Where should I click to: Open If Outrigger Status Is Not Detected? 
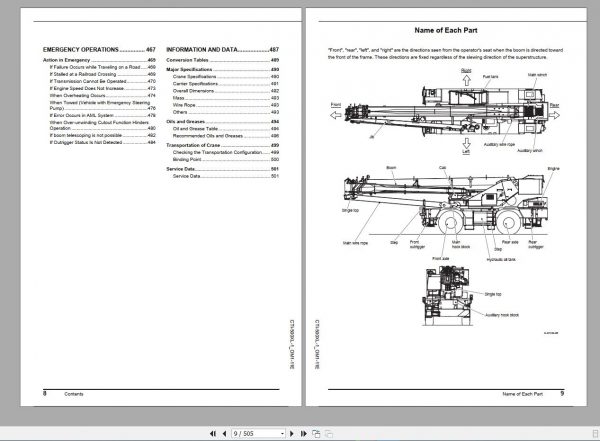[x=103, y=142]
